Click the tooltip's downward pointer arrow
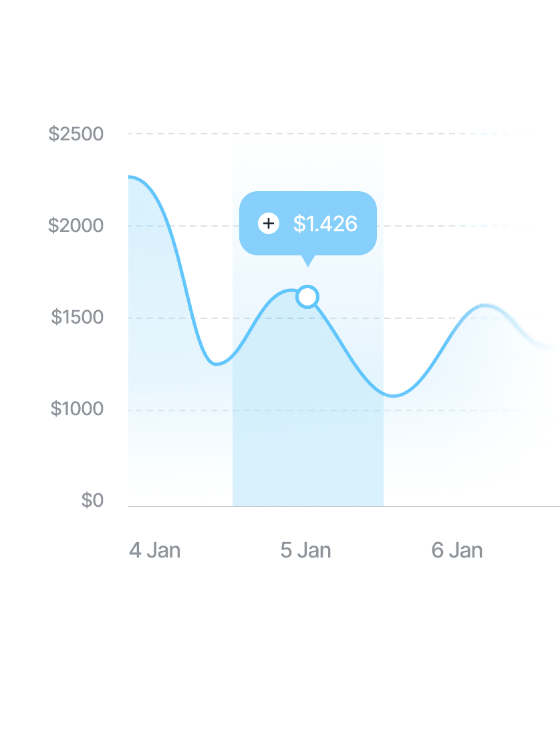 click(307, 261)
